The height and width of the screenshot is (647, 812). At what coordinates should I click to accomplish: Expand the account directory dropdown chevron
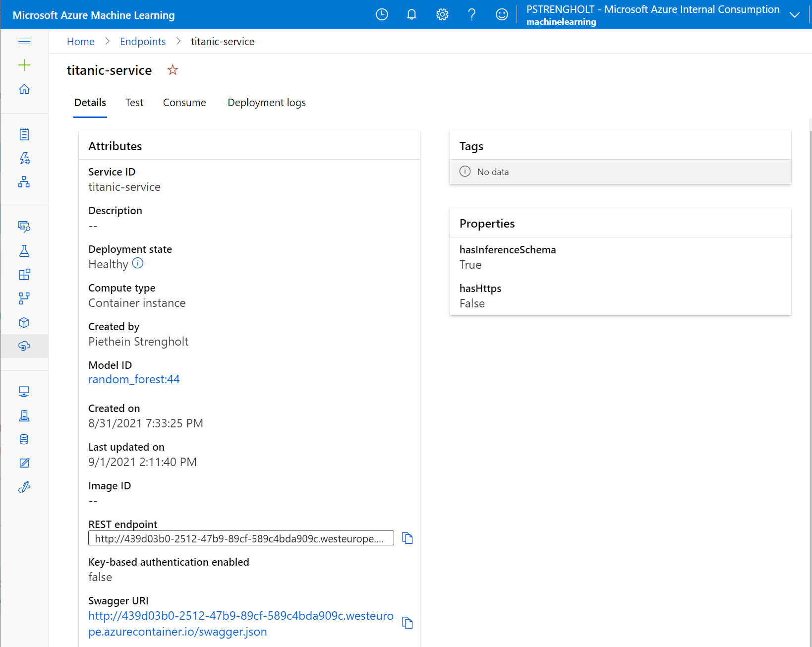tap(794, 15)
